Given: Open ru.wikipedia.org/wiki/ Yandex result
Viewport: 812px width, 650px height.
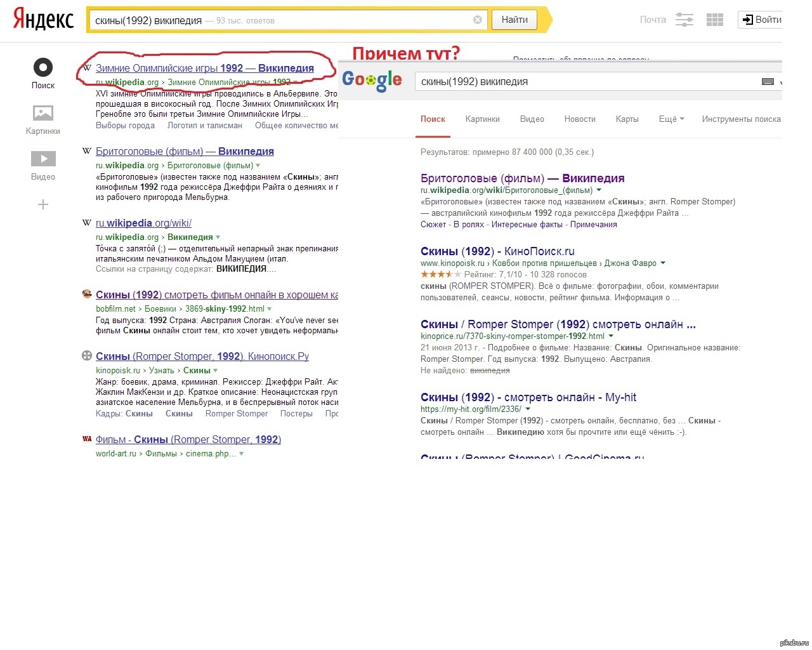Looking at the screenshot, I should [x=143, y=223].
